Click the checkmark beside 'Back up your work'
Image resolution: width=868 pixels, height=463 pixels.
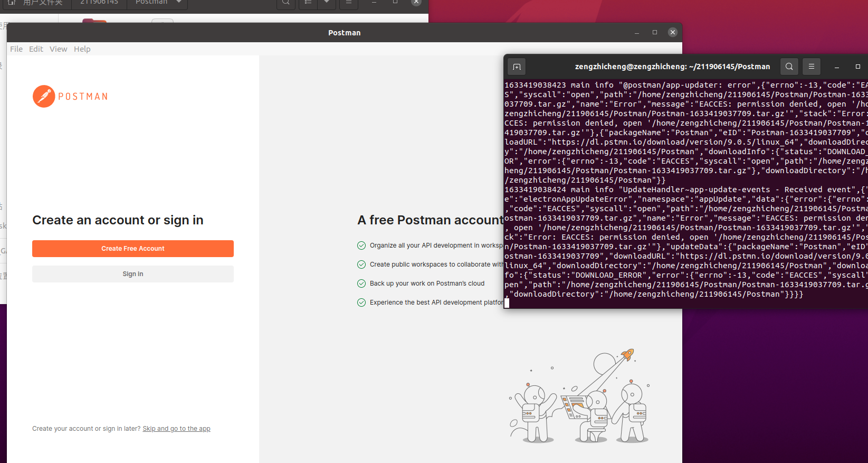[361, 284]
